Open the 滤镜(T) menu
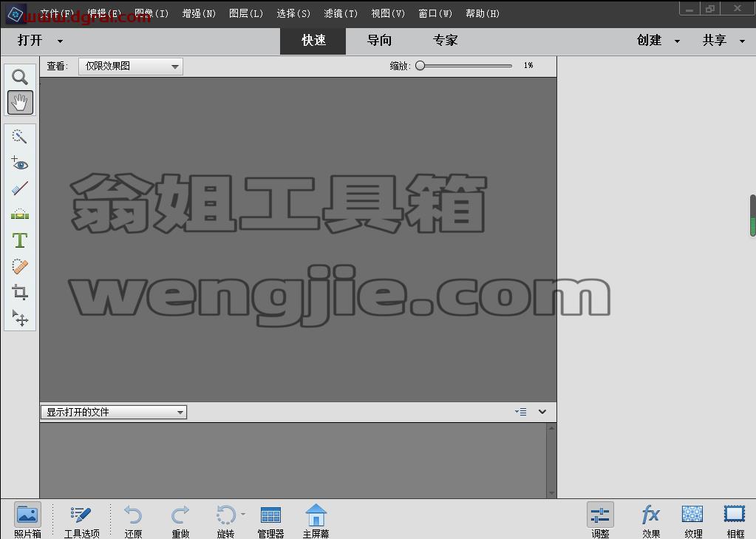 tap(341, 13)
